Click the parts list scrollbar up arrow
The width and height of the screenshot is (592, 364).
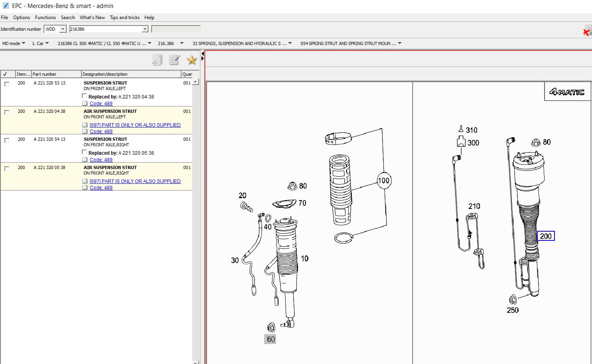coord(195,82)
